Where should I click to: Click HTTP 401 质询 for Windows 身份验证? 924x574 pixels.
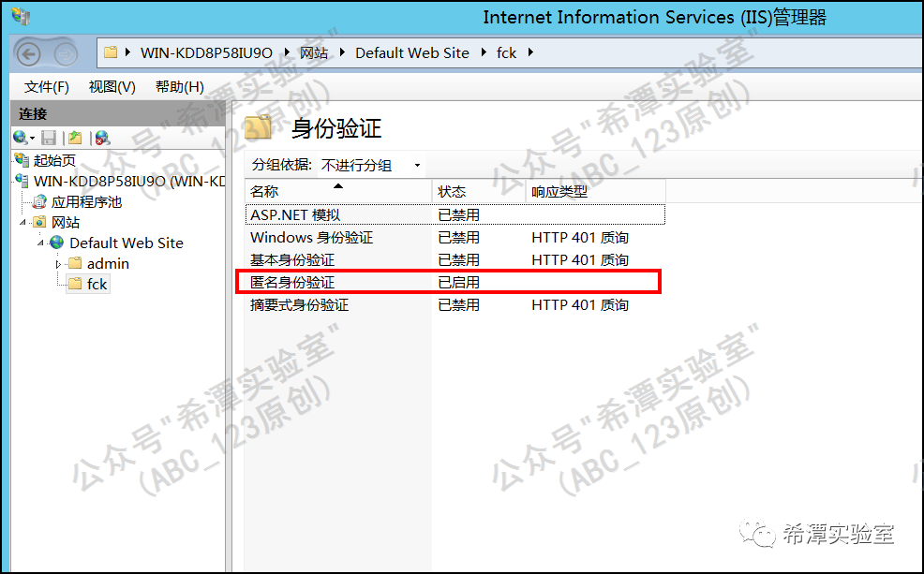click(580, 237)
